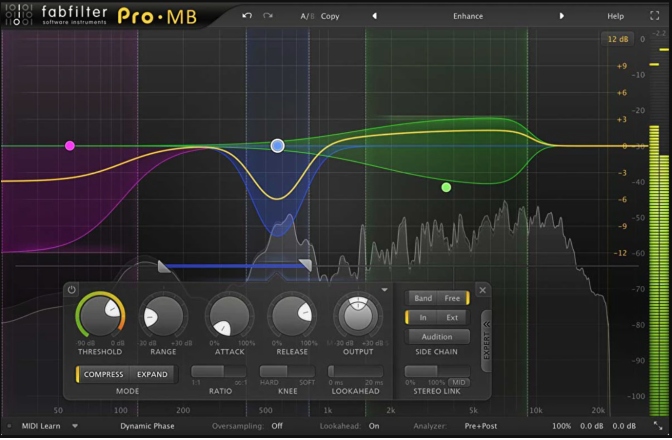The height and width of the screenshot is (440, 672).
Task: Open the Help menu
Action: 615,16
